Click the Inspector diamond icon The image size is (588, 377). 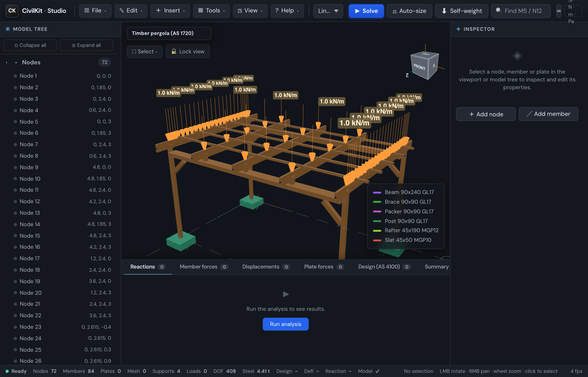pos(458,29)
